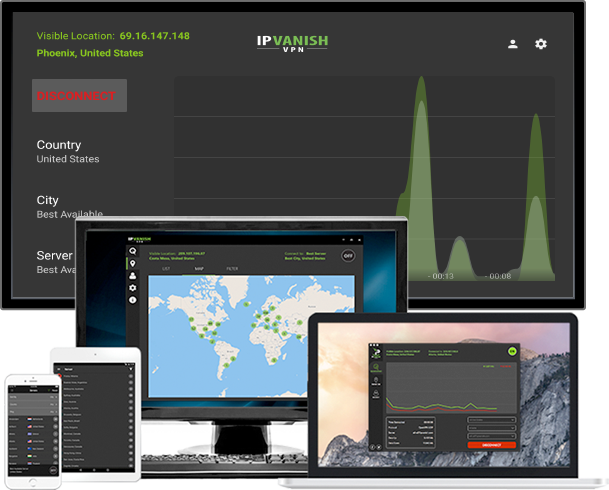Open the account profile icon on the TV app
This screenshot has width=609, height=490.
[513, 44]
